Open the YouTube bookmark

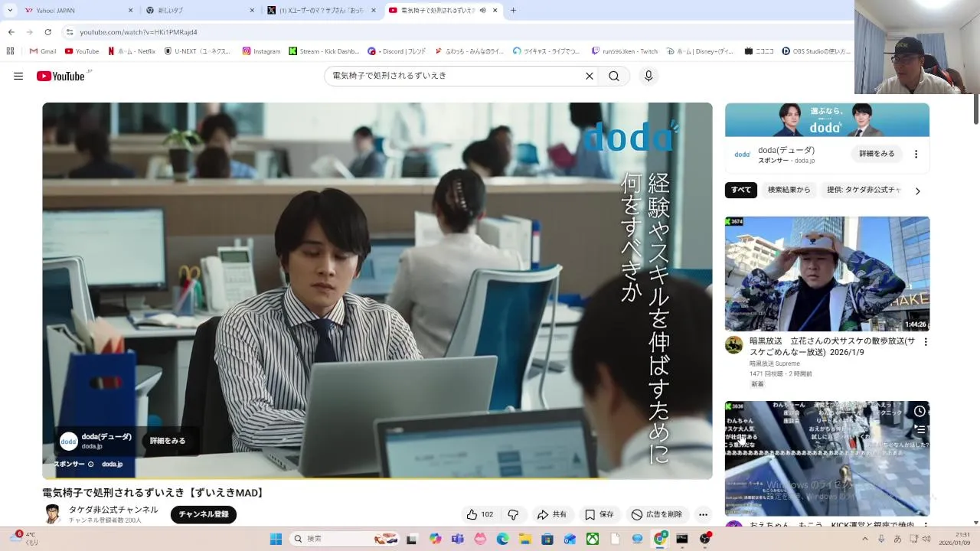tap(82, 51)
